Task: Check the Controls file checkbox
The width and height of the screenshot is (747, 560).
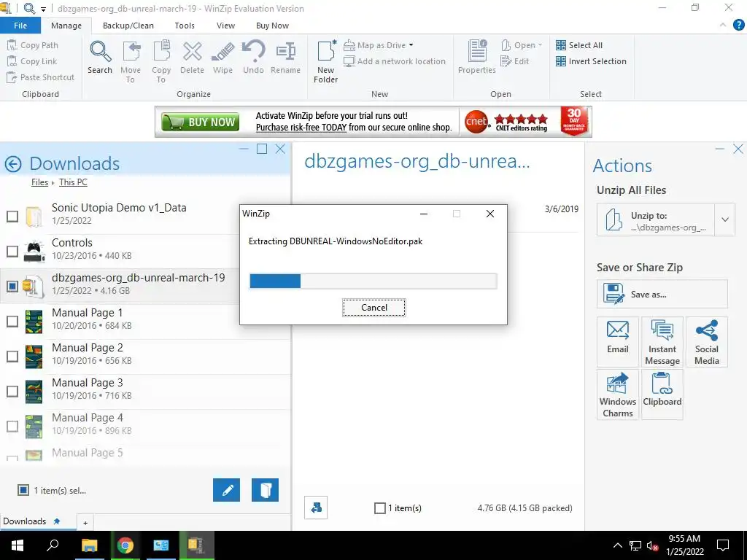Action: (x=12, y=251)
